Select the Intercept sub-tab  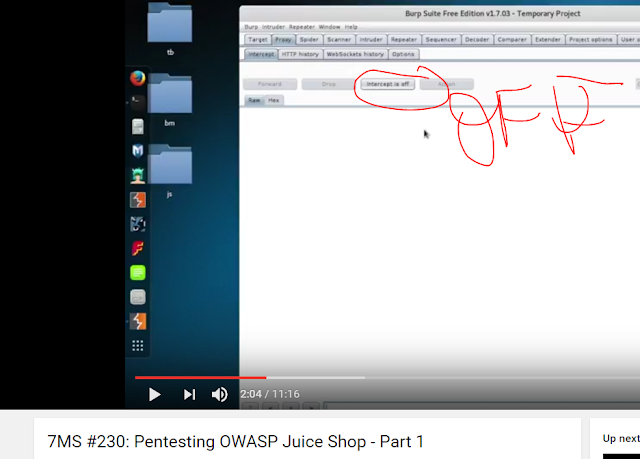tap(261, 54)
